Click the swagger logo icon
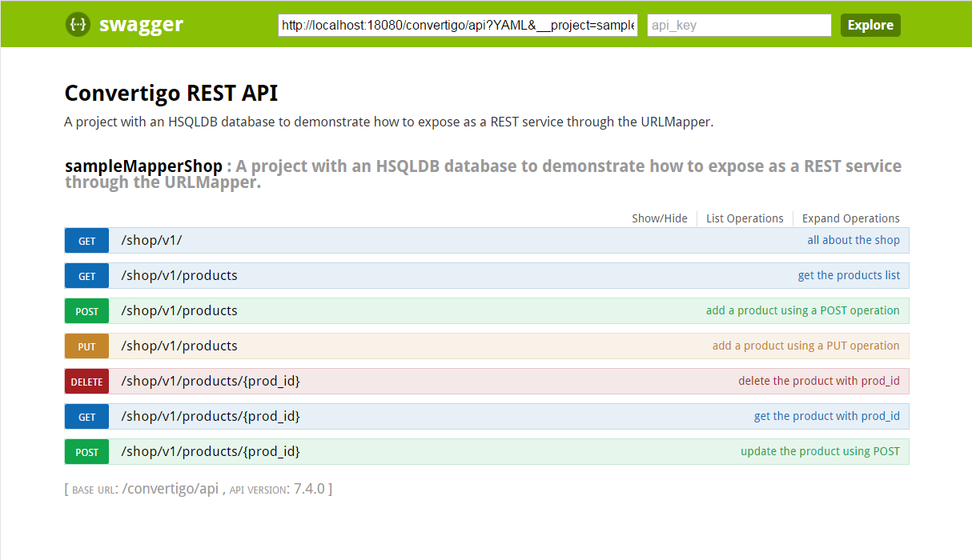This screenshot has width=972, height=560. [78, 25]
